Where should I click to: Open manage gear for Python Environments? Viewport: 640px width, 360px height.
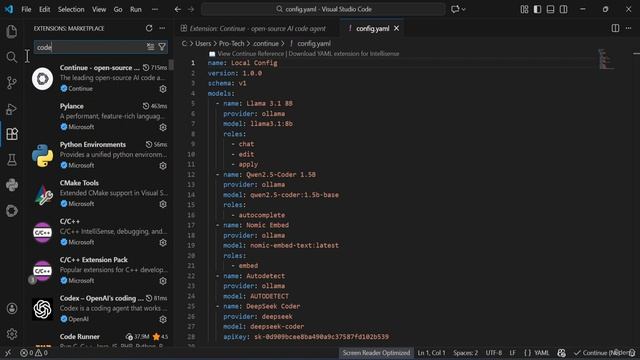163,165
